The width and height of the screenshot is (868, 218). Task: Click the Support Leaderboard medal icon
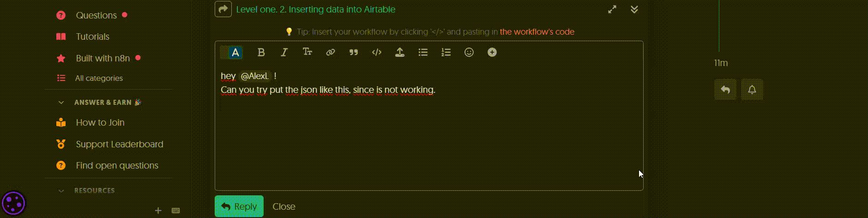pyautogui.click(x=61, y=144)
